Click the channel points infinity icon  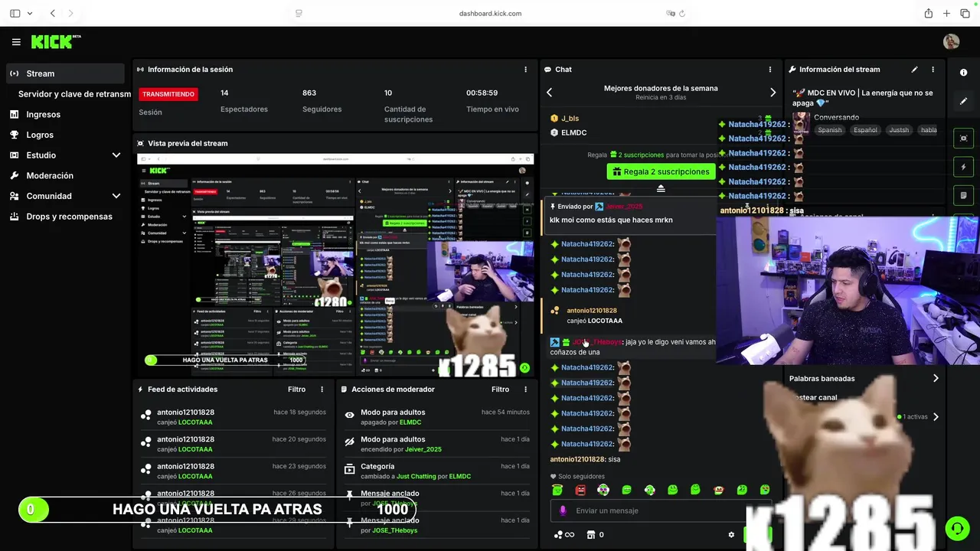(x=564, y=535)
